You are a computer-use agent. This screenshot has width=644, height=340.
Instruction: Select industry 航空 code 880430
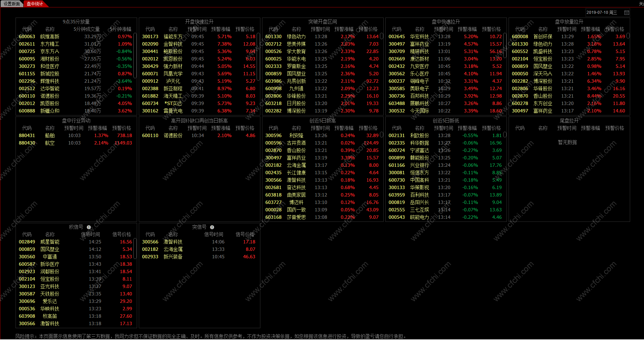tap(75, 143)
